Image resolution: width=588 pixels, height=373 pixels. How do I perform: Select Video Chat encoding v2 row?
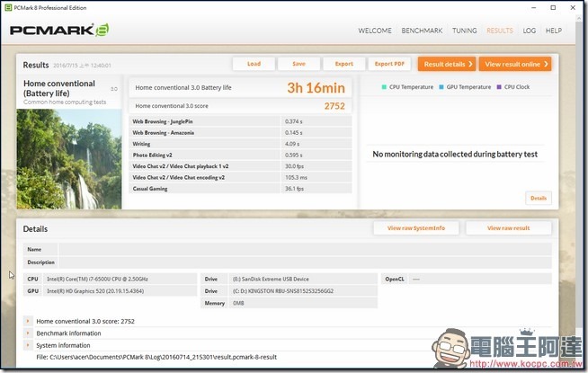coord(240,177)
